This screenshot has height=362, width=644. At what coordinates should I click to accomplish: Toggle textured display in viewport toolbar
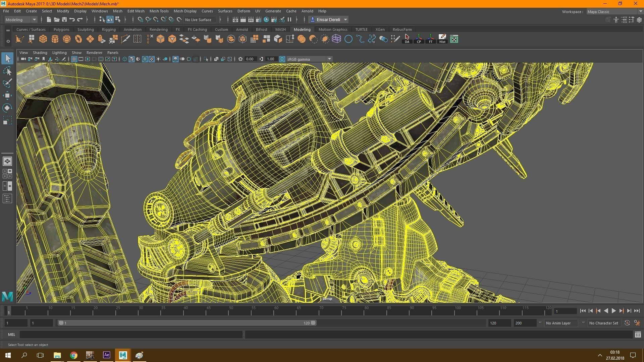152,59
